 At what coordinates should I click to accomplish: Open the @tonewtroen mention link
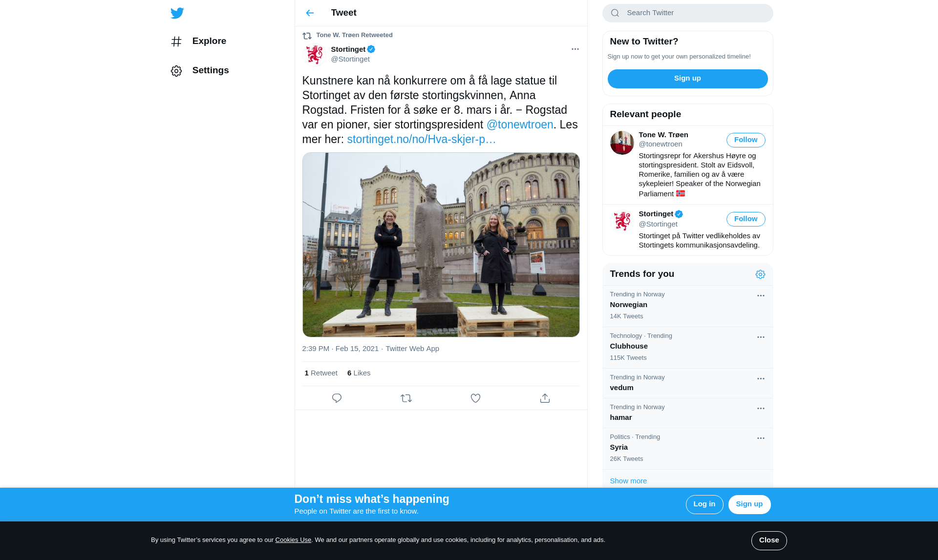click(520, 125)
